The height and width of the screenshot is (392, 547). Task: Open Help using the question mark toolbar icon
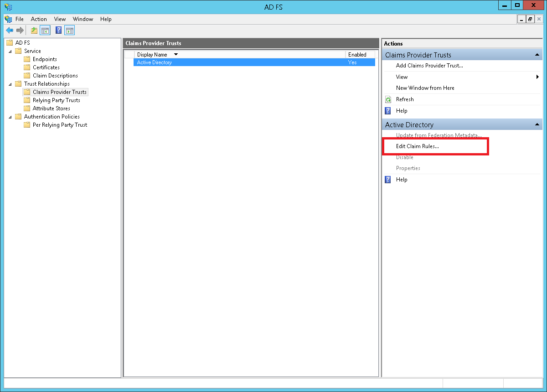[58, 30]
